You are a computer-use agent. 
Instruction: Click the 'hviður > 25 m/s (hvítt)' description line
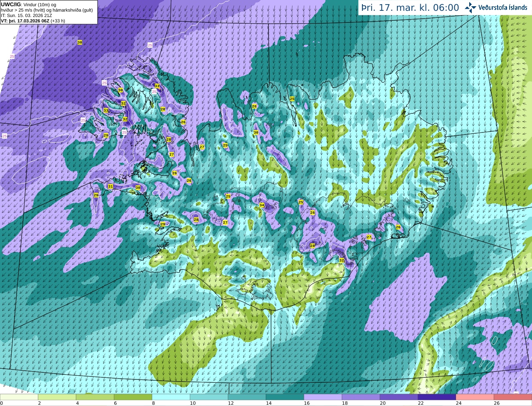pyautogui.click(x=47, y=10)
